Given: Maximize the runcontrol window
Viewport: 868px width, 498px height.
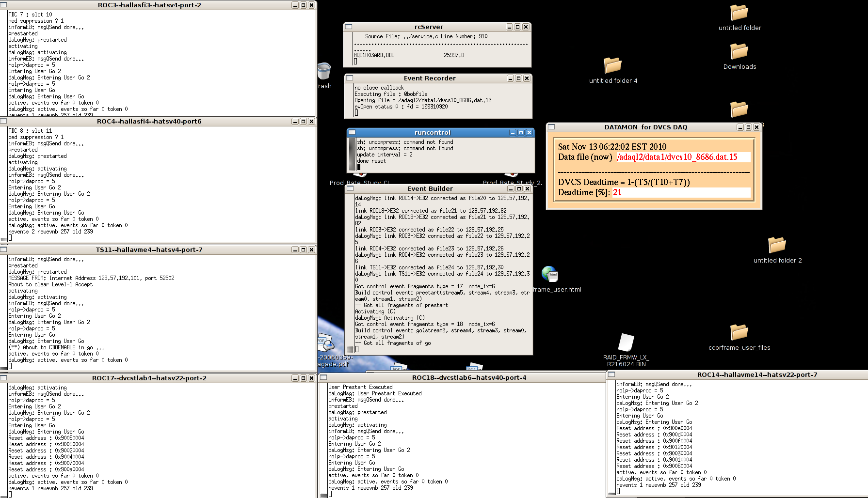Looking at the screenshot, I should tap(521, 133).
